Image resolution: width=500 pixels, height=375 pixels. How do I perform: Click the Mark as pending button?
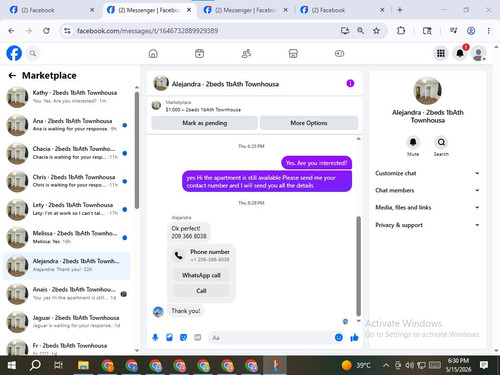point(205,123)
